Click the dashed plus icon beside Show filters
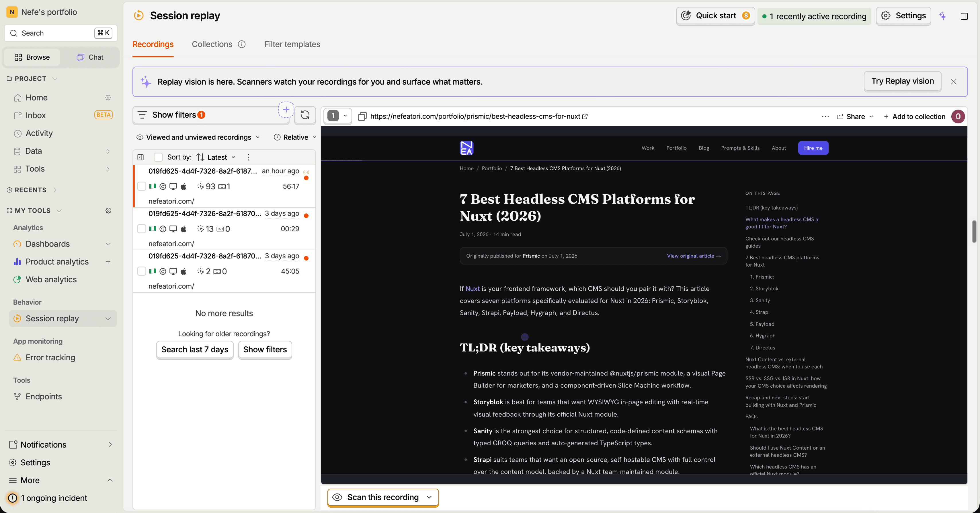The width and height of the screenshot is (980, 513). (286, 110)
